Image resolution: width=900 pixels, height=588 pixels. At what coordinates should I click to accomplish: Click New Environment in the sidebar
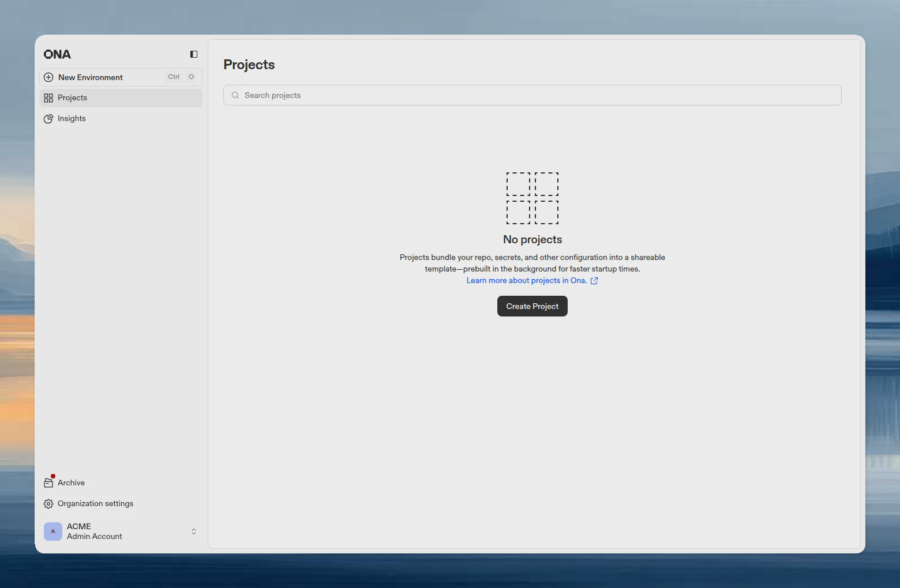(x=90, y=77)
